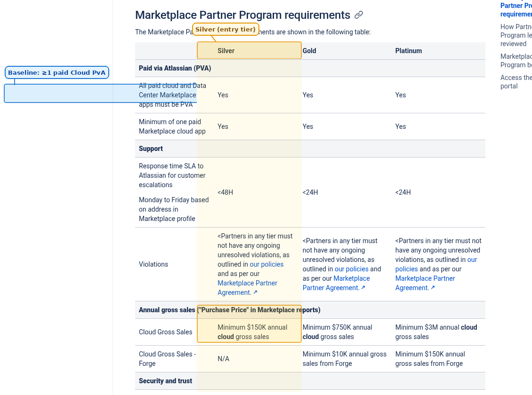Click 'Minimum $750K annual cloud gross sales' cell
The height and width of the screenshot is (395, 532).
coord(337,332)
